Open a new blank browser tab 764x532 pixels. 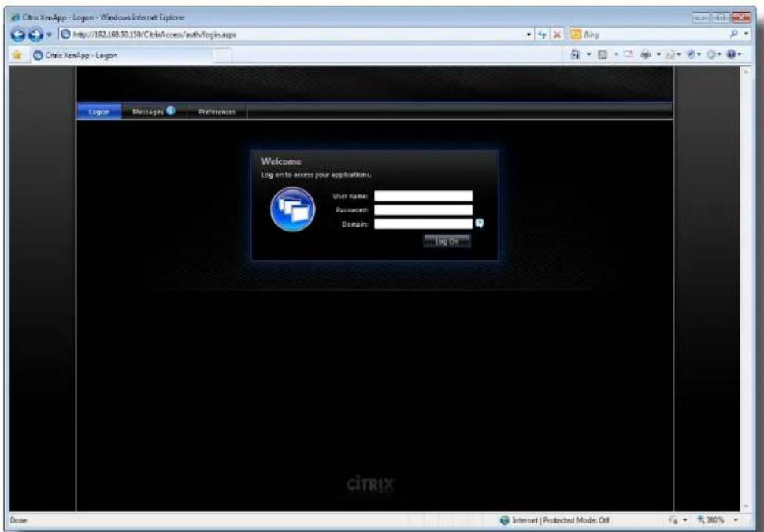(223, 56)
